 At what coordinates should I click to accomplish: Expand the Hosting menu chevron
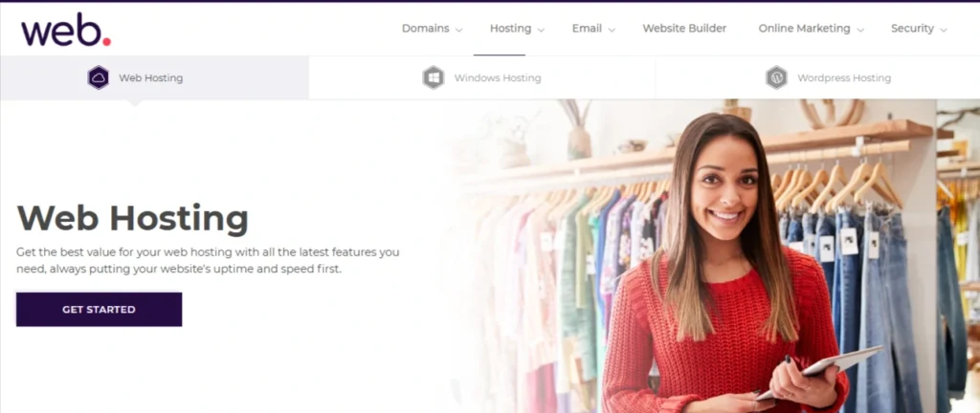point(541,30)
